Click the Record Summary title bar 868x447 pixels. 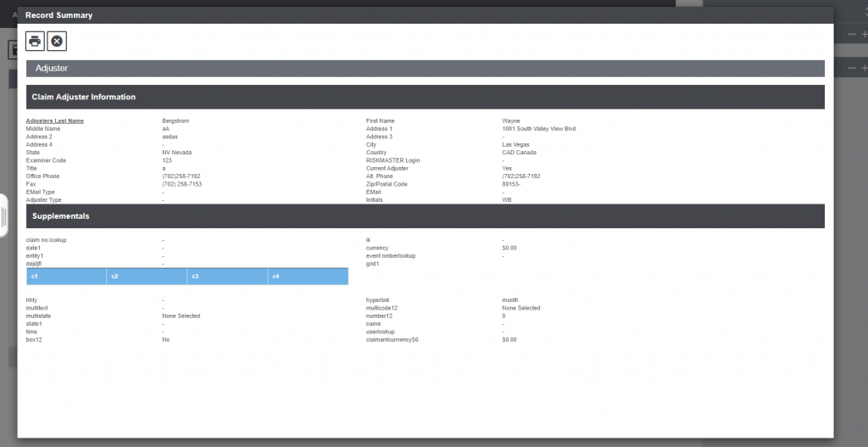(339, 15)
